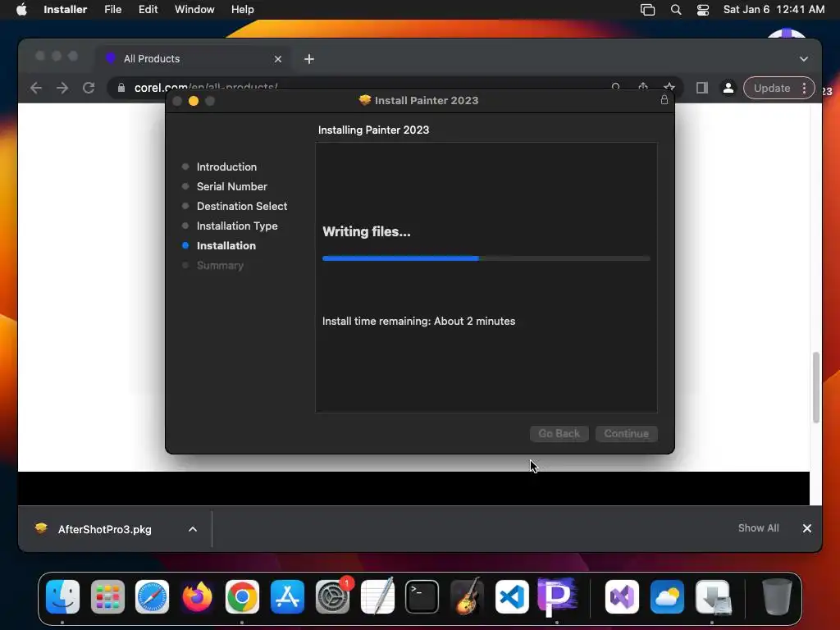Open the Painter P icon in Dock
840x630 pixels.
tap(557, 597)
